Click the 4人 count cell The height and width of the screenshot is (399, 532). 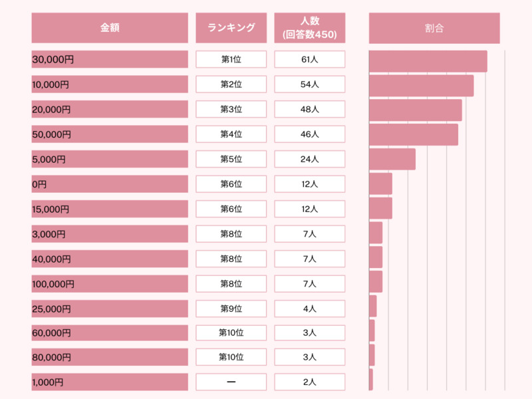310,309
